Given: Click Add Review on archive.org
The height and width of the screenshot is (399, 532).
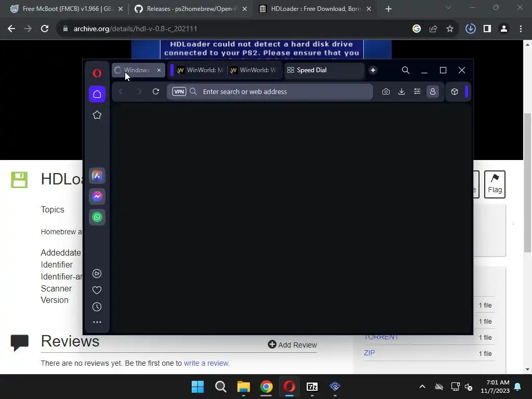Looking at the screenshot, I should (292, 345).
